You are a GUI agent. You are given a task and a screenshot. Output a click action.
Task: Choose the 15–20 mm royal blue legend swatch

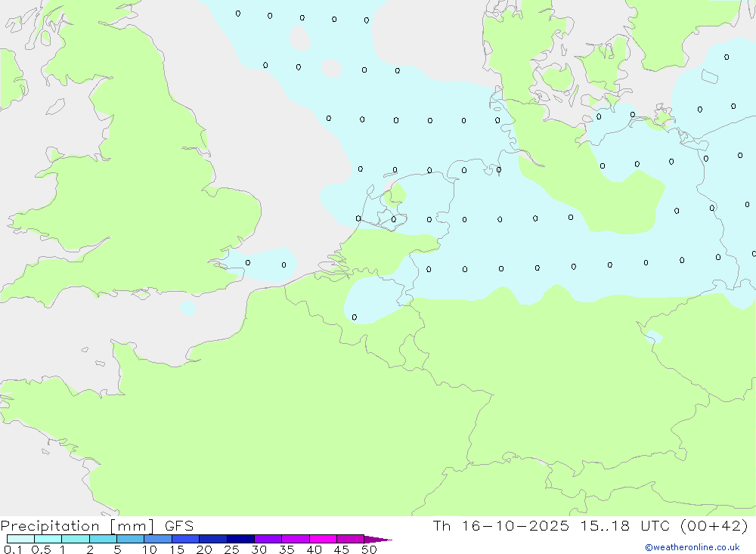click(185, 539)
